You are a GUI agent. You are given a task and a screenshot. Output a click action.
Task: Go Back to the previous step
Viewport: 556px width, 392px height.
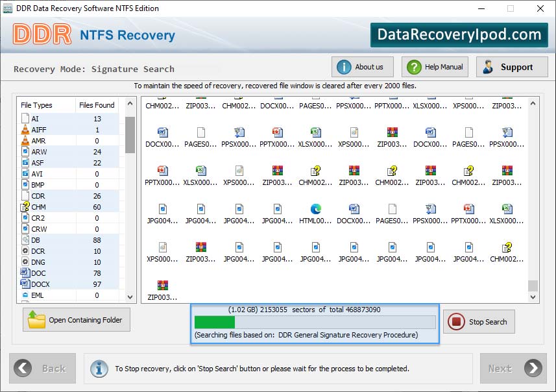(x=43, y=368)
